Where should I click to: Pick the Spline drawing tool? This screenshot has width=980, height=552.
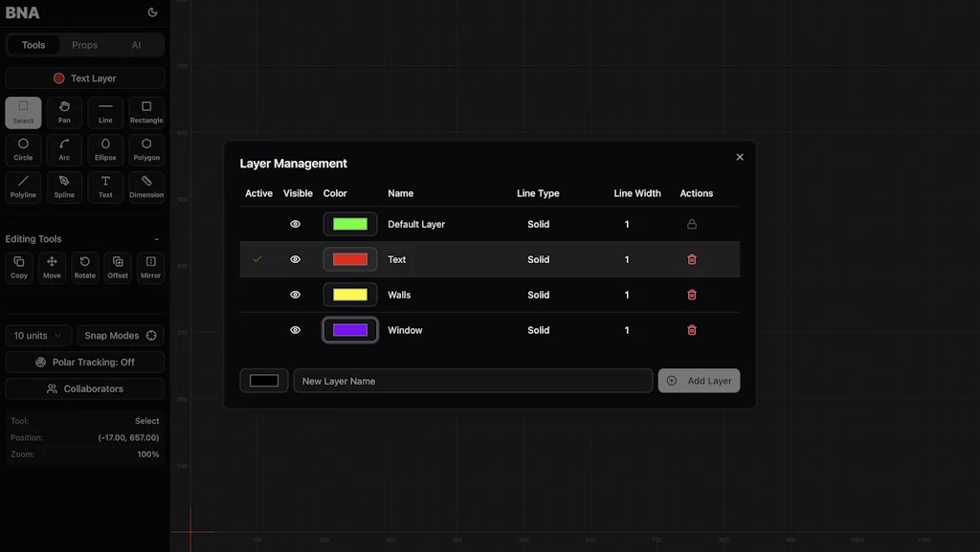pyautogui.click(x=64, y=187)
